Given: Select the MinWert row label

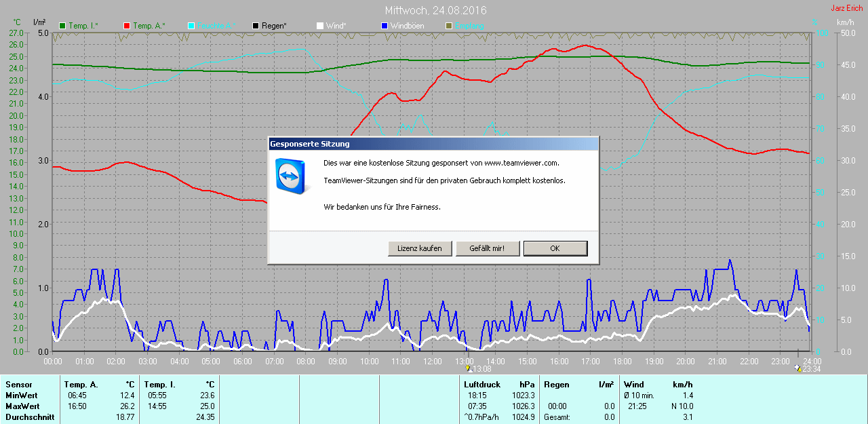Looking at the screenshot, I should pyautogui.click(x=21, y=396).
